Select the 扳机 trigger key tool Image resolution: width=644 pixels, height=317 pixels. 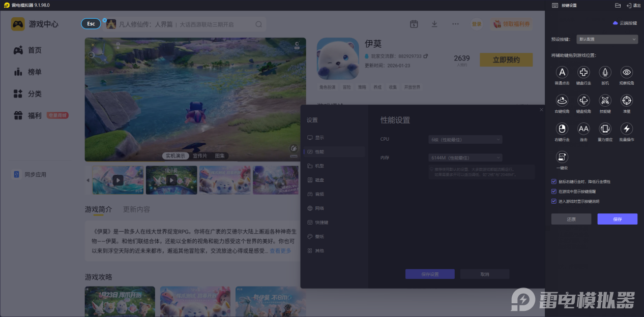click(605, 72)
